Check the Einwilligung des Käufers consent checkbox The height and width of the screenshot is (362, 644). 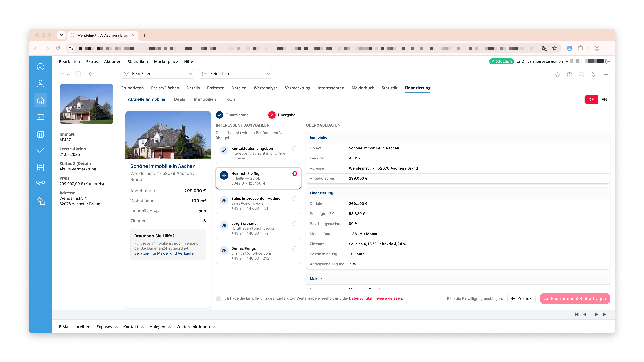(x=218, y=299)
